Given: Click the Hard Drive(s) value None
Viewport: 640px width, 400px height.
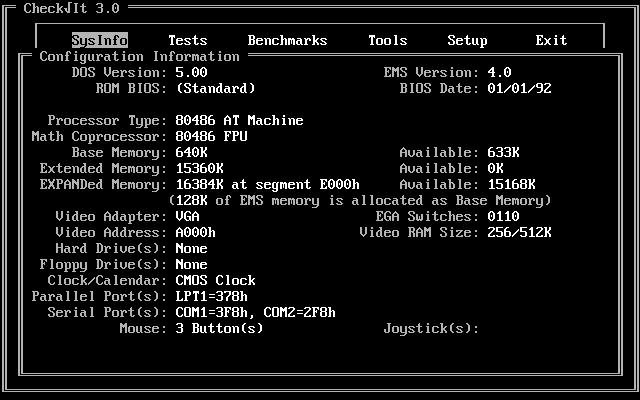Looking at the screenshot, I should [191, 248].
